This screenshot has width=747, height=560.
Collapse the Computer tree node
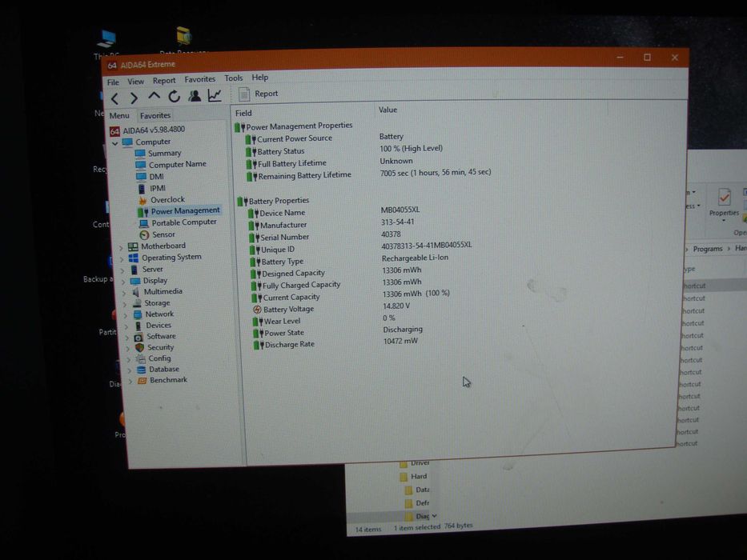pos(114,143)
